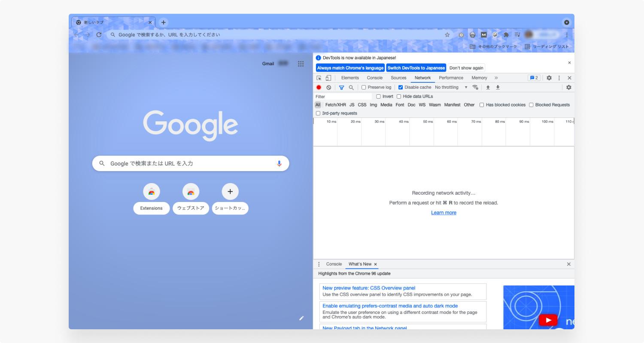The height and width of the screenshot is (343, 644).
Task: Filter network requests by Font
Action: pos(400,105)
